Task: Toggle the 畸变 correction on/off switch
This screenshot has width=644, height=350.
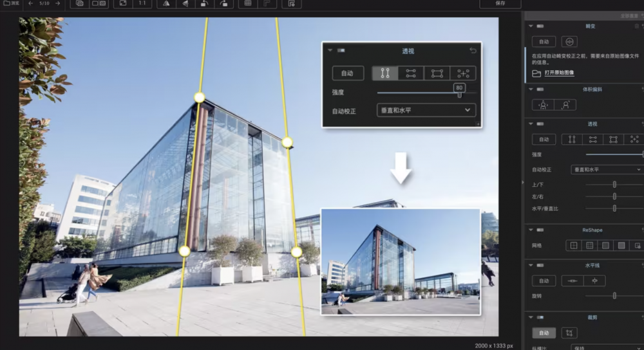Action: pos(540,26)
